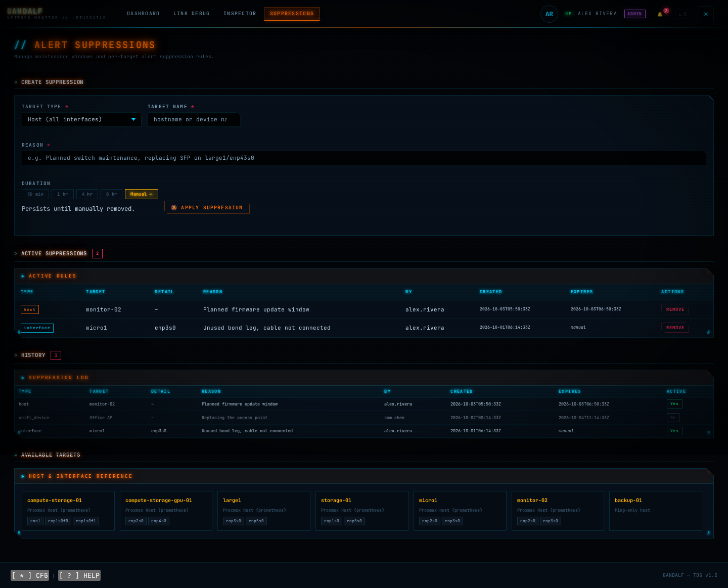Collapse the Suppression Log panel

point(55,378)
